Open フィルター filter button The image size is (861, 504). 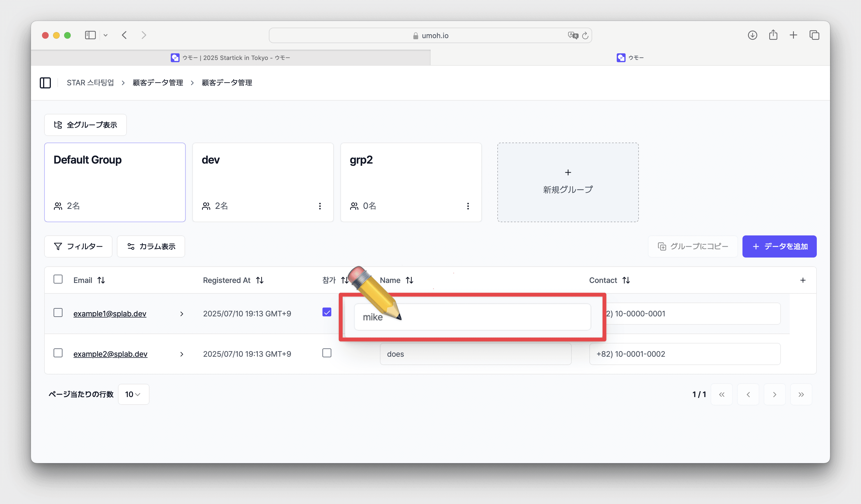click(78, 246)
